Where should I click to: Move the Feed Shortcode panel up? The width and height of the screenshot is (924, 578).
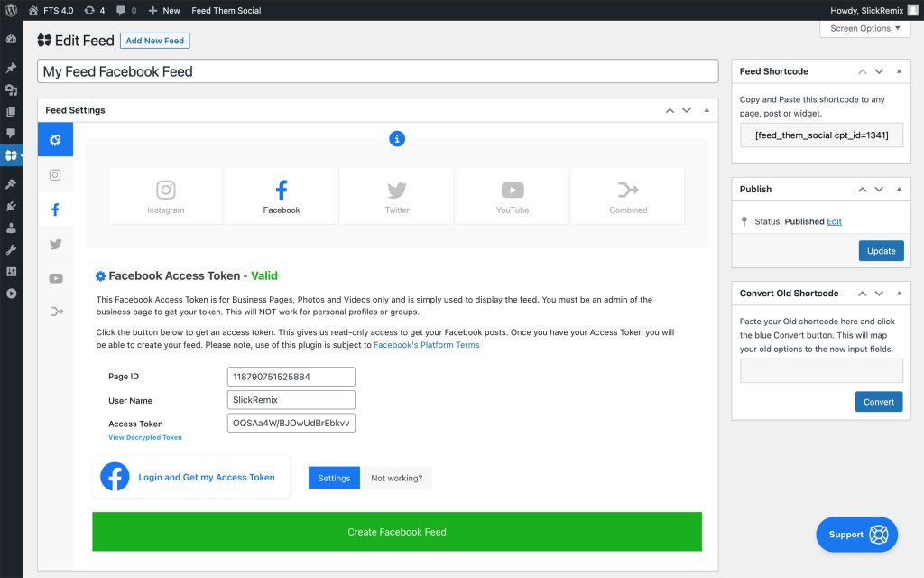click(862, 71)
